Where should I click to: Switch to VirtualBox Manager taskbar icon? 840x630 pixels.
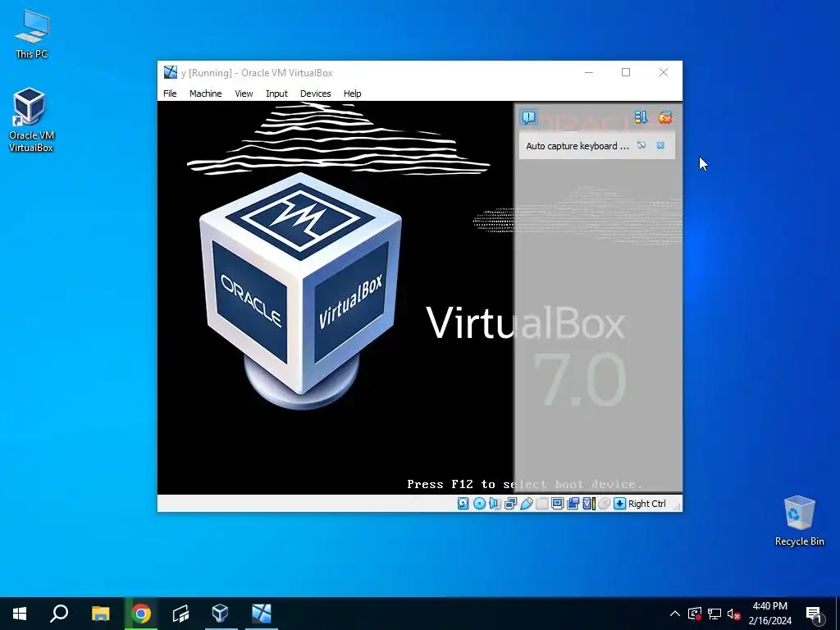[x=221, y=614]
